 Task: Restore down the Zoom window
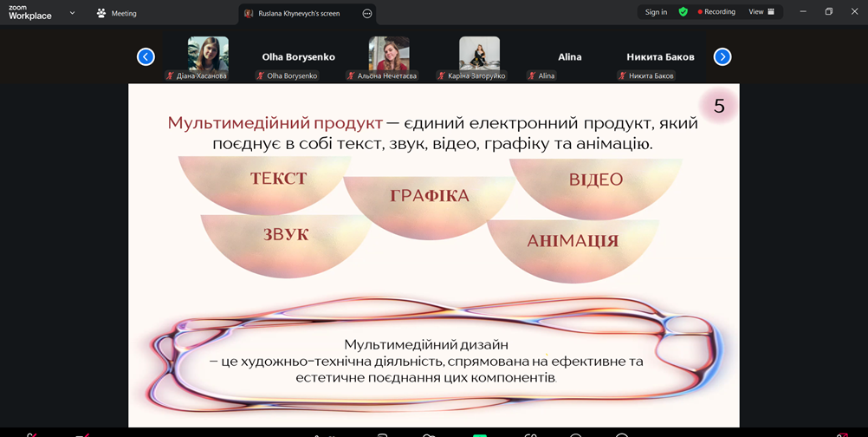pyautogui.click(x=828, y=12)
